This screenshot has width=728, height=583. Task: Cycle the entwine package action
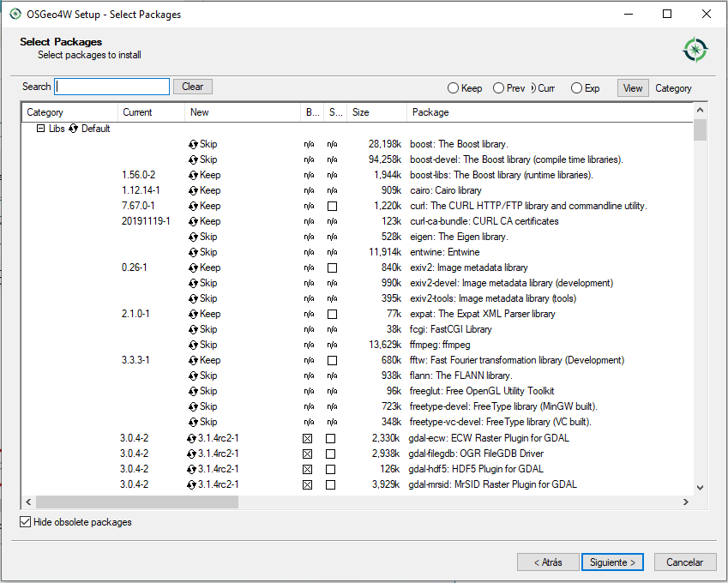tap(193, 253)
